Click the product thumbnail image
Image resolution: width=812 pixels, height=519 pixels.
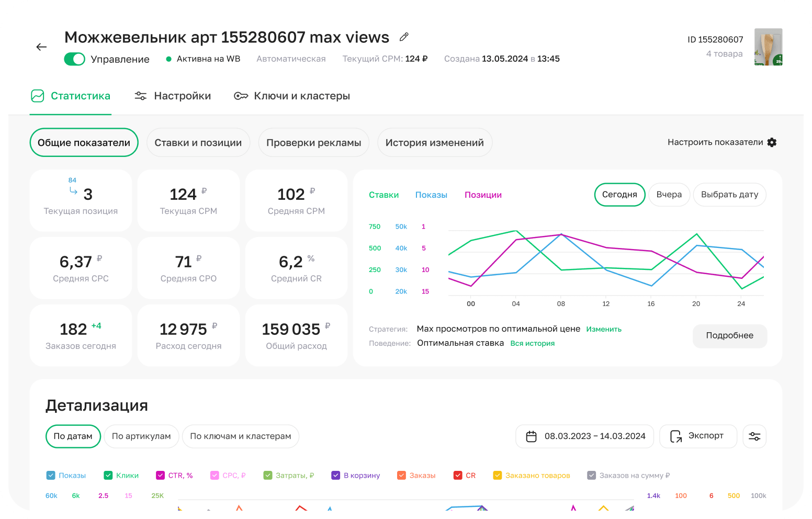coord(768,47)
